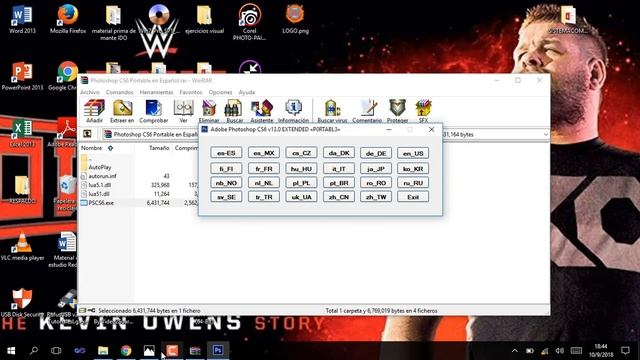This screenshot has width=640, height=360.
Task: Choose the uk_UA language button
Action: (301, 197)
